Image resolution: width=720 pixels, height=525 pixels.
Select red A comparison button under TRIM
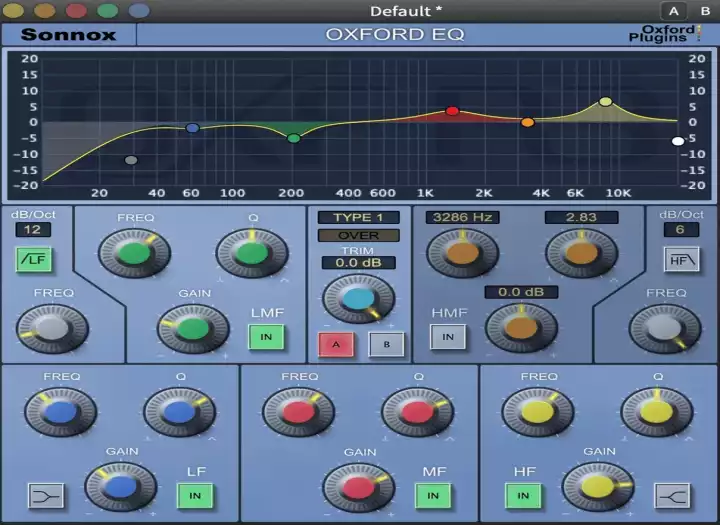point(336,344)
